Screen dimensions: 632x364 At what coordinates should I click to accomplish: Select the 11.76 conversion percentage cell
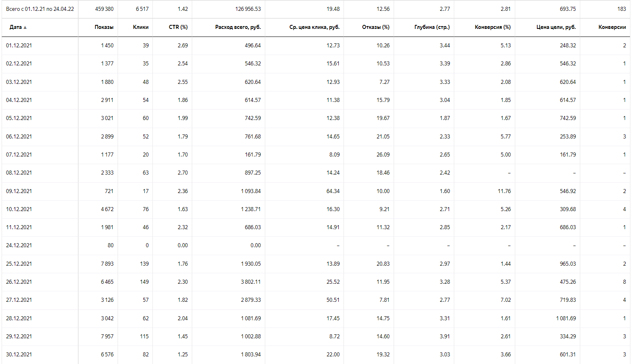pos(504,191)
